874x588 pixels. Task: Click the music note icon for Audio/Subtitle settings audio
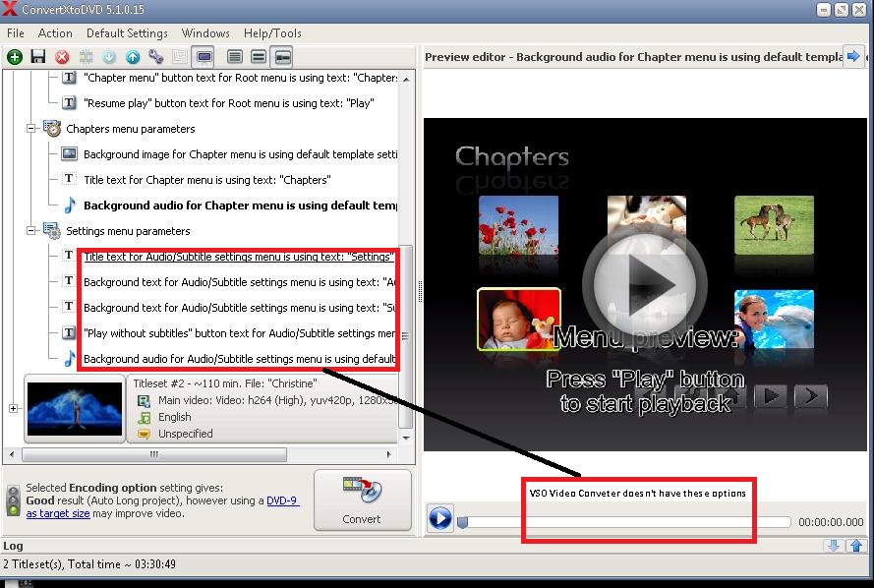point(69,358)
